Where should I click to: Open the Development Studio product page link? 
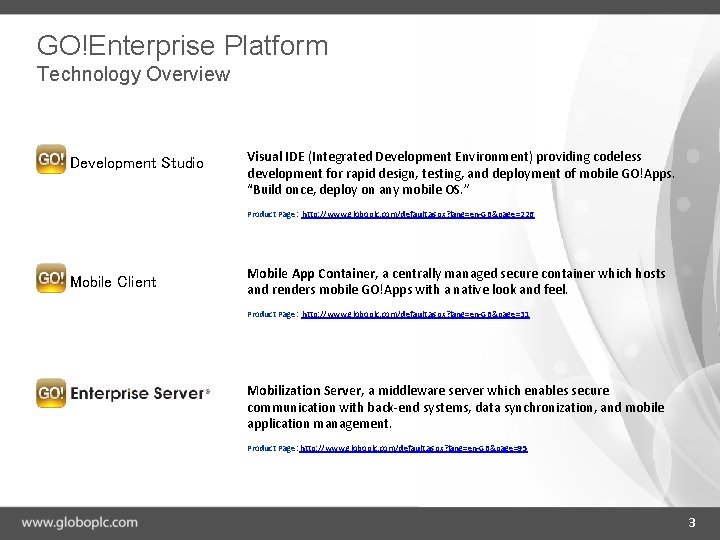pos(418,214)
